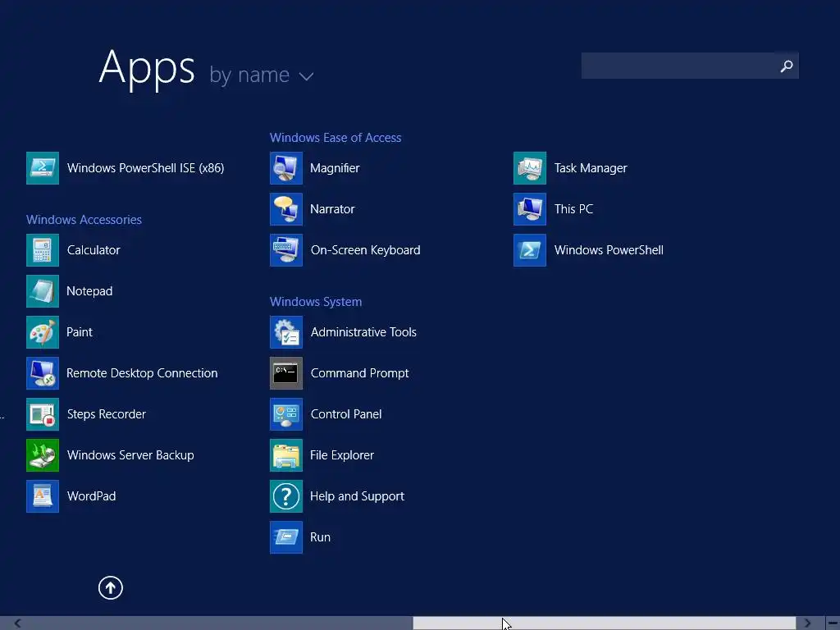
Task: Click the zoom-out minus button at corner
Action: coord(833,623)
